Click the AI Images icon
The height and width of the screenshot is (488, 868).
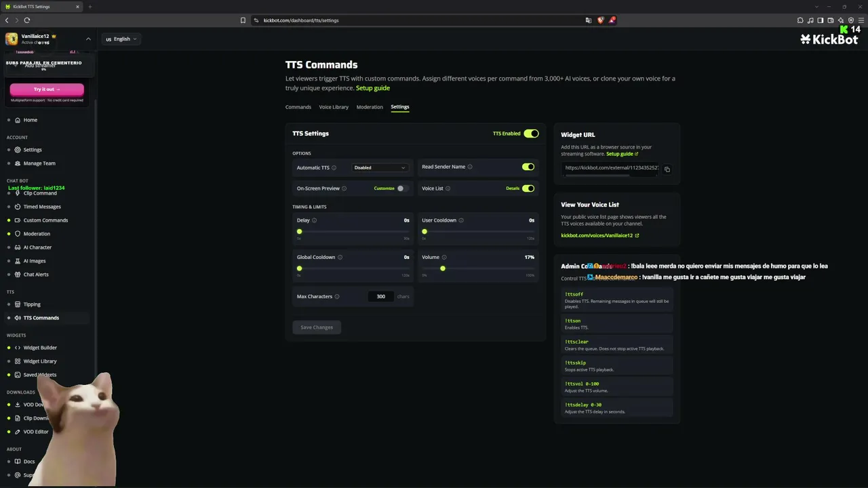click(x=18, y=261)
